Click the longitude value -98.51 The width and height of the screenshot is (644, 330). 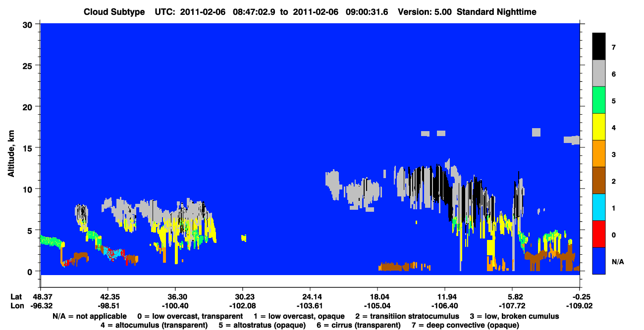coord(107,306)
